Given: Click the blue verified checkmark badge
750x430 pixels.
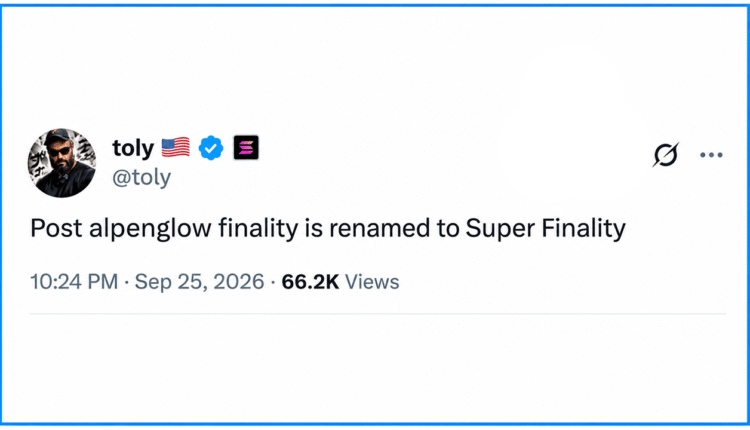Looking at the screenshot, I should [x=211, y=148].
